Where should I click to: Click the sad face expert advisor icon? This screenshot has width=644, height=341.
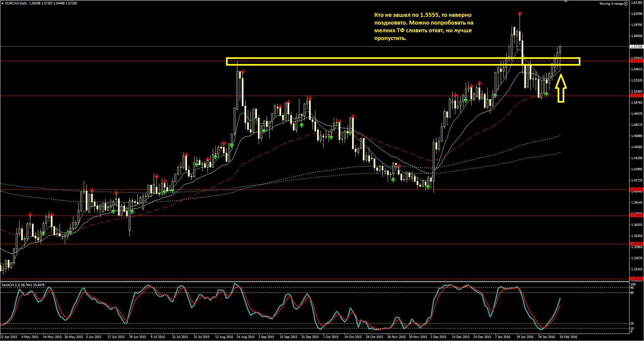tap(626, 4)
